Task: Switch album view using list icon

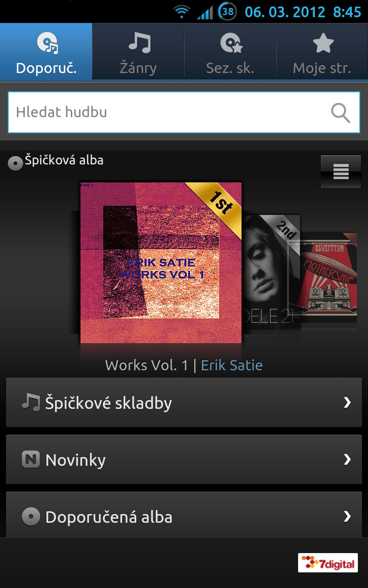Action: click(341, 172)
